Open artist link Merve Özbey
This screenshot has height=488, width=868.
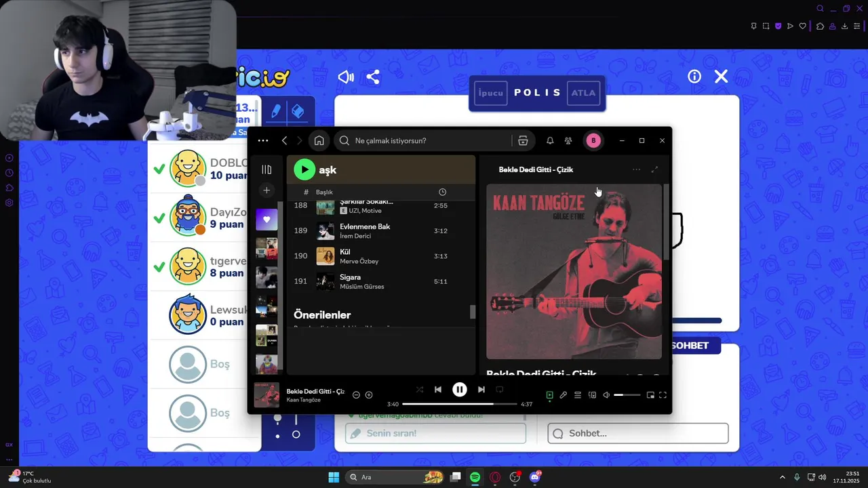tap(359, 262)
